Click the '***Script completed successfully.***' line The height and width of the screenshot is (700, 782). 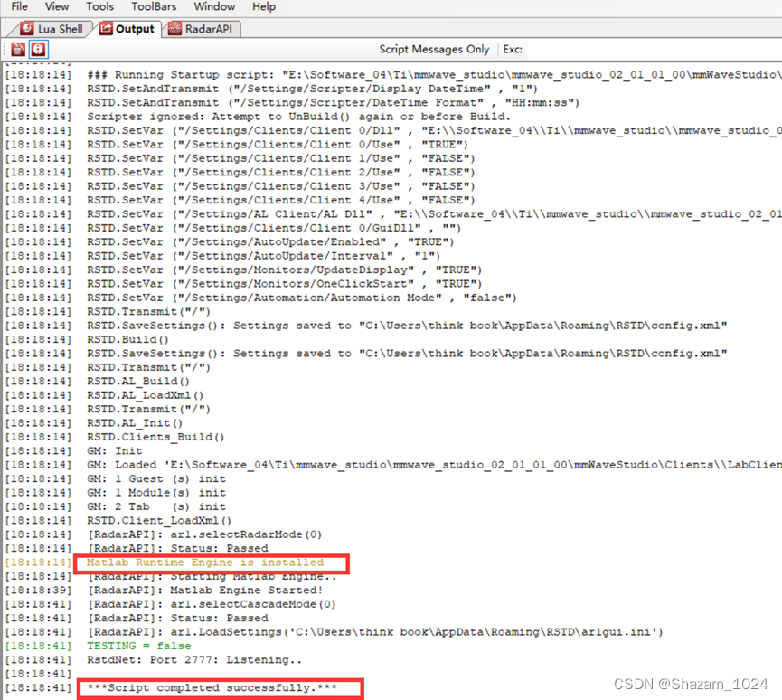click(212, 688)
